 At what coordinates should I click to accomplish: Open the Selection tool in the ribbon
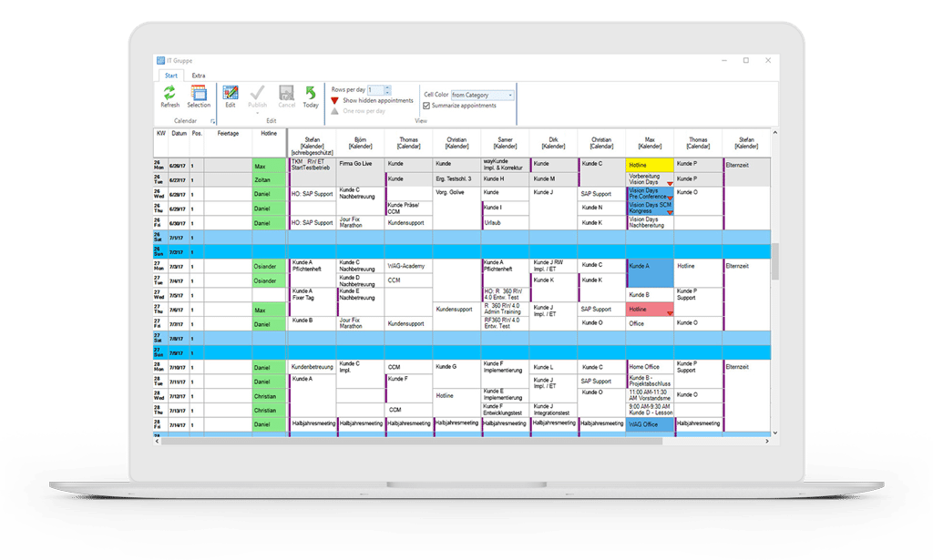pos(200,91)
